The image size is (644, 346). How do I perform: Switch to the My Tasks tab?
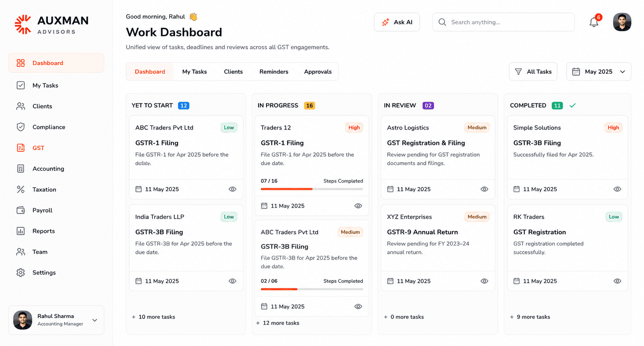coord(195,72)
